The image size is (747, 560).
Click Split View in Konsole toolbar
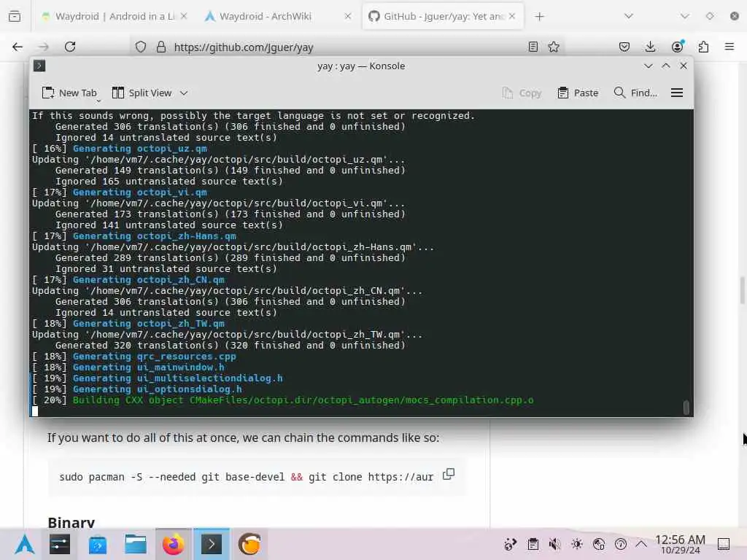coord(142,93)
